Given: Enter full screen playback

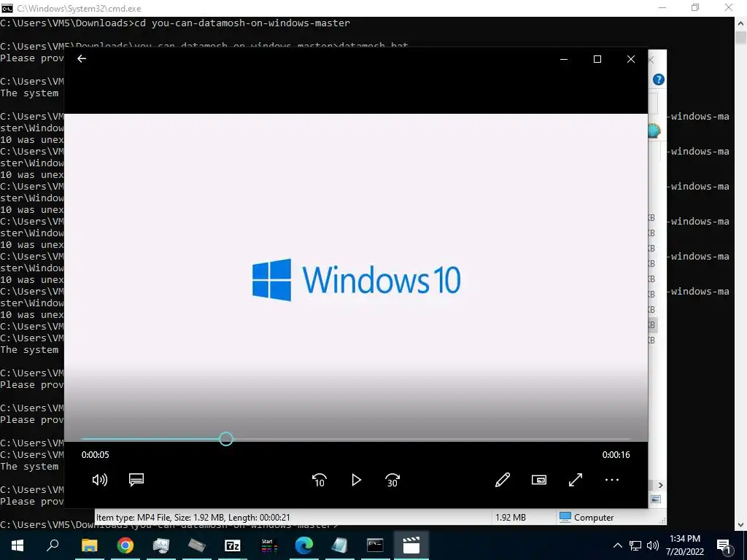Looking at the screenshot, I should pos(576,480).
